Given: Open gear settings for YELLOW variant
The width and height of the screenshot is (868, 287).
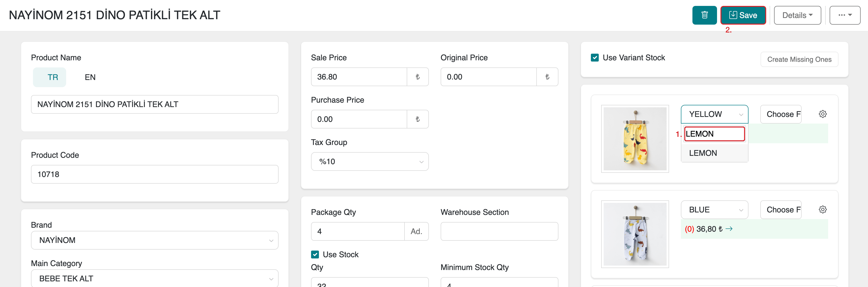Looking at the screenshot, I should click(x=823, y=114).
